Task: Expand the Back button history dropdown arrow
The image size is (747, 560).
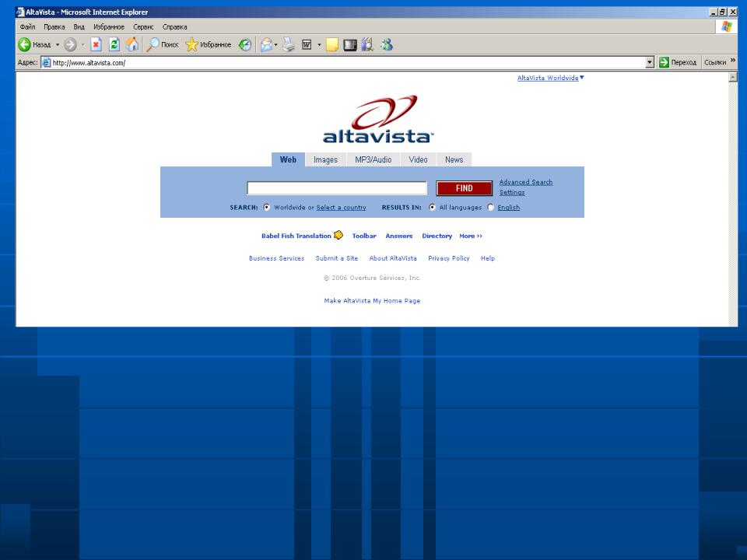Action: point(58,45)
